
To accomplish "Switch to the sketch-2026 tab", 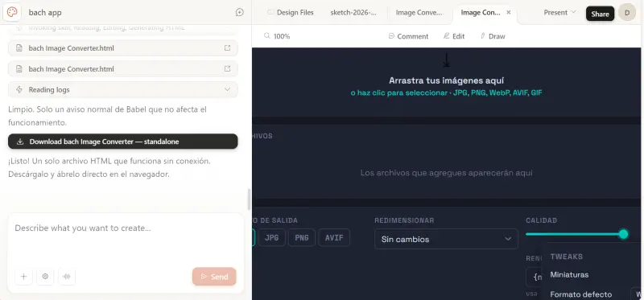I will [x=353, y=13].
